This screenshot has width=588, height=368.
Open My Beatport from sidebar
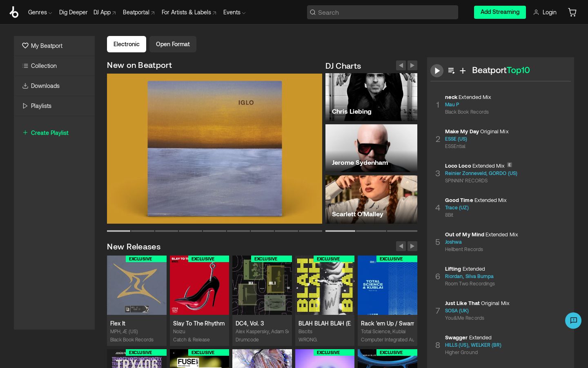tap(54, 46)
